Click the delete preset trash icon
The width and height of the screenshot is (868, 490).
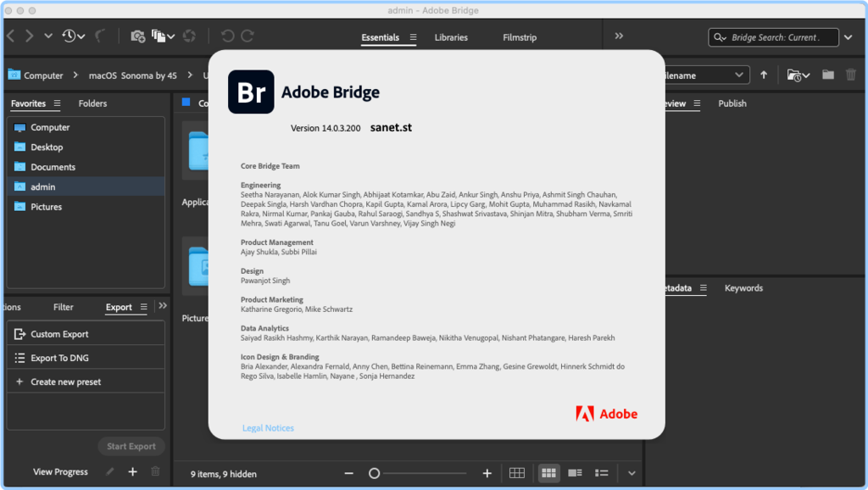click(156, 471)
